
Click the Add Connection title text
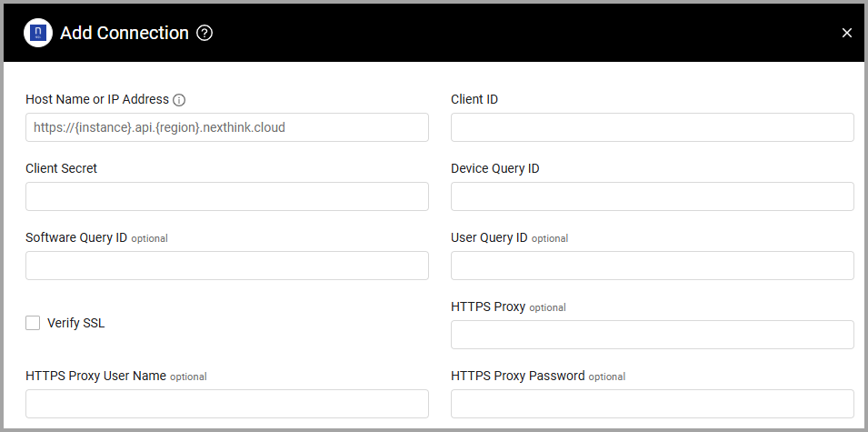click(x=125, y=34)
